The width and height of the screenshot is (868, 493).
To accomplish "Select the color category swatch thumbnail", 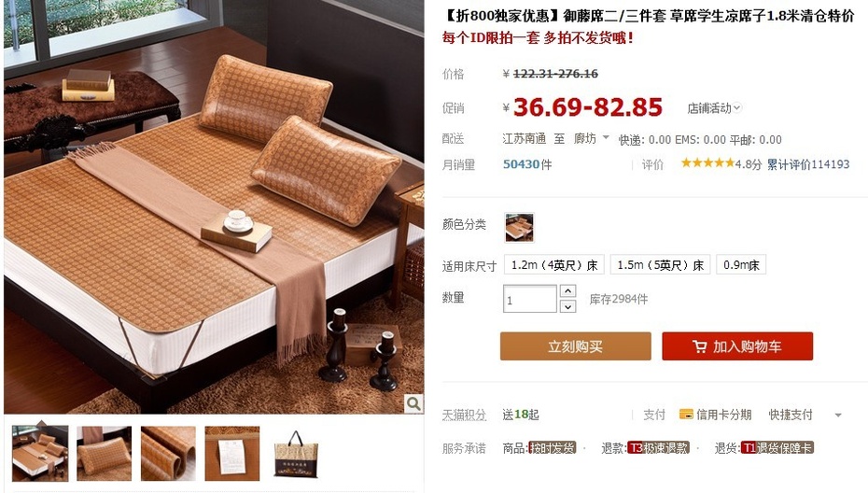I will pos(519,227).
